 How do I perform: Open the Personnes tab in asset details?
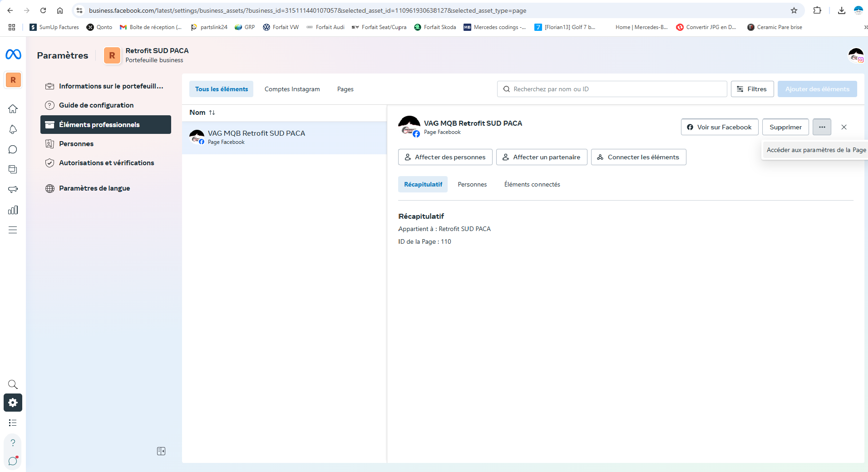(472, 184)
